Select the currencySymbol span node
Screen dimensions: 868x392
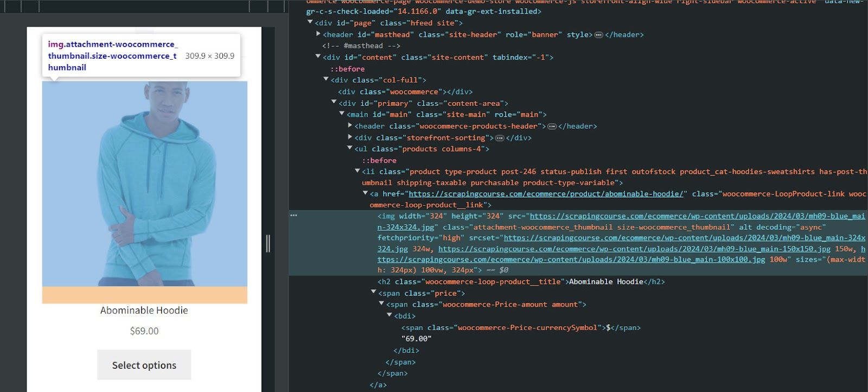[521, 328]
